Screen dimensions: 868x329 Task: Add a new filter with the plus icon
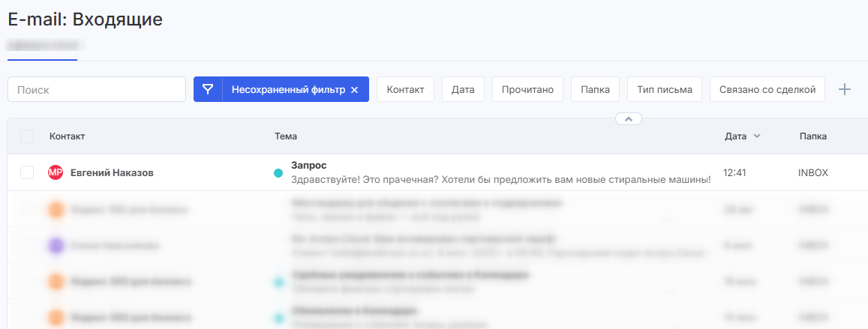point(845,89)
